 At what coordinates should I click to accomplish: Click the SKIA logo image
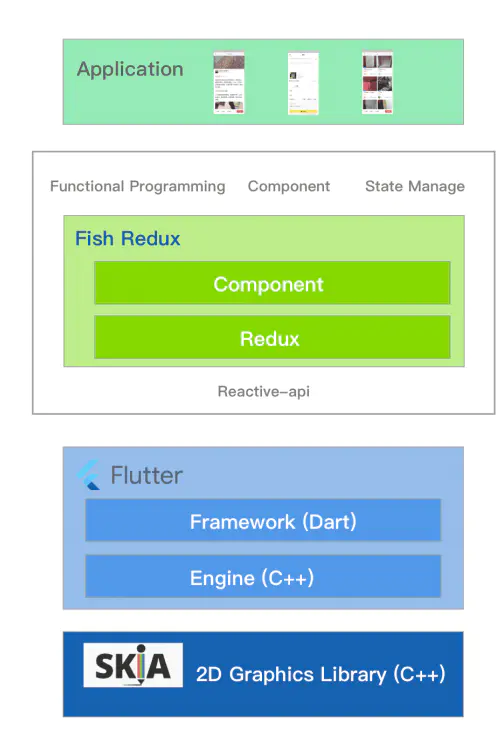pos(133,665)
